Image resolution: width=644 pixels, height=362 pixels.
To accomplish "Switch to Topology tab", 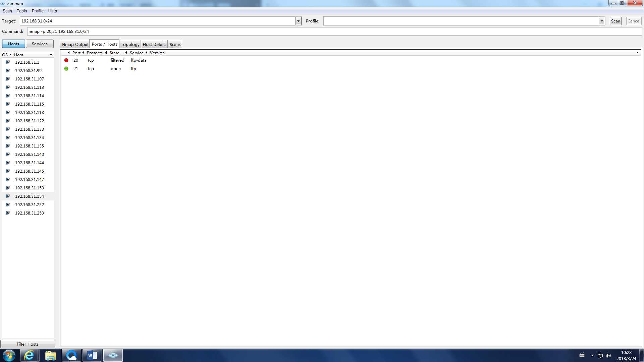I will click(130, 44).
